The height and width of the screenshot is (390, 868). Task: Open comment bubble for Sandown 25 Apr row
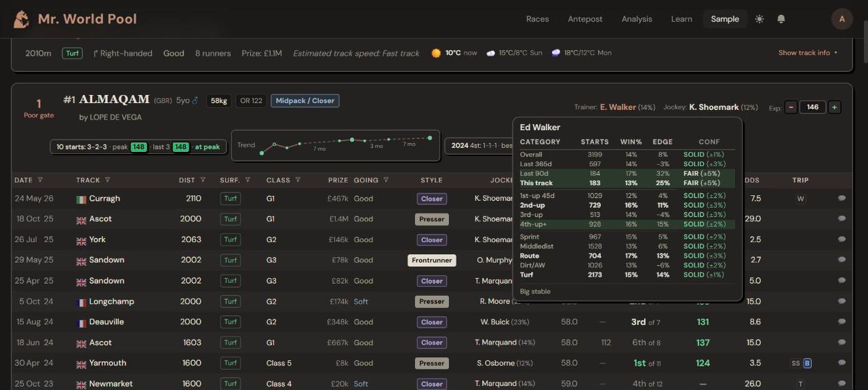pos(842,281)
